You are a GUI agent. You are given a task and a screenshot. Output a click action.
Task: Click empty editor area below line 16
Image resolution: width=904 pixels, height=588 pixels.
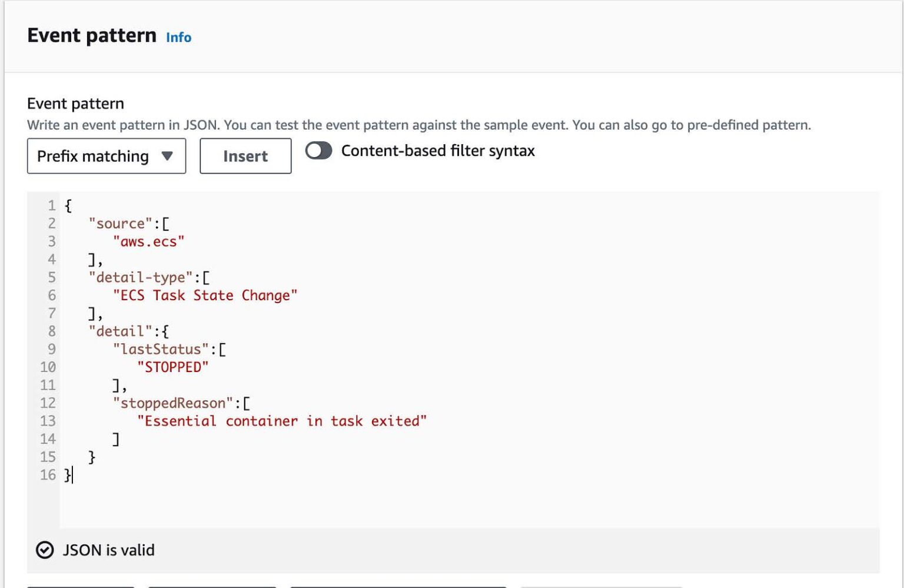click(412, 506)
